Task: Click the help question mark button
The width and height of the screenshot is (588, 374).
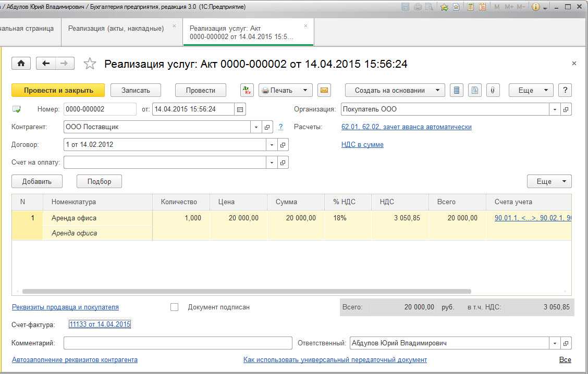Action: pyautogui.click(x=565, y=90)
